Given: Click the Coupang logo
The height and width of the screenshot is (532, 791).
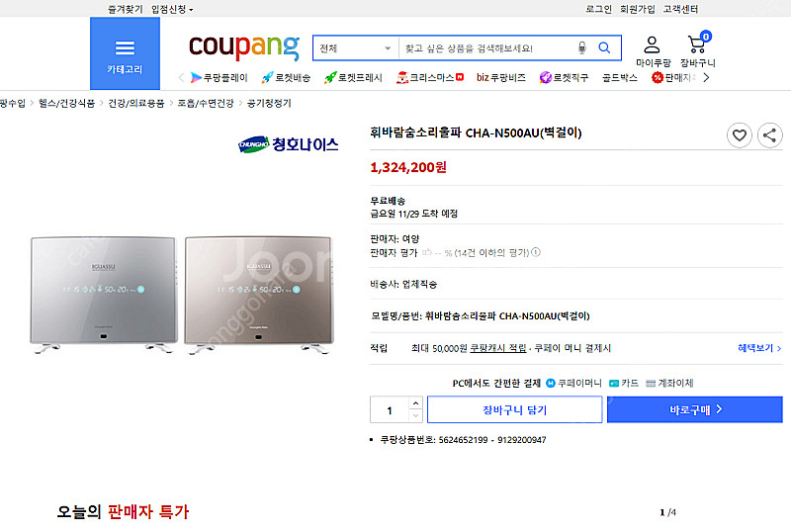Looking at the screenshot, I should (243, 45).
